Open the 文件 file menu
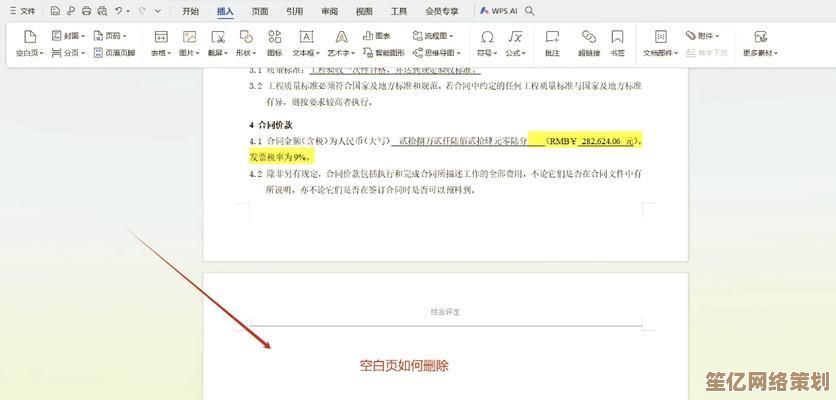This screenshot has width=836, height=400. (23, 11)
